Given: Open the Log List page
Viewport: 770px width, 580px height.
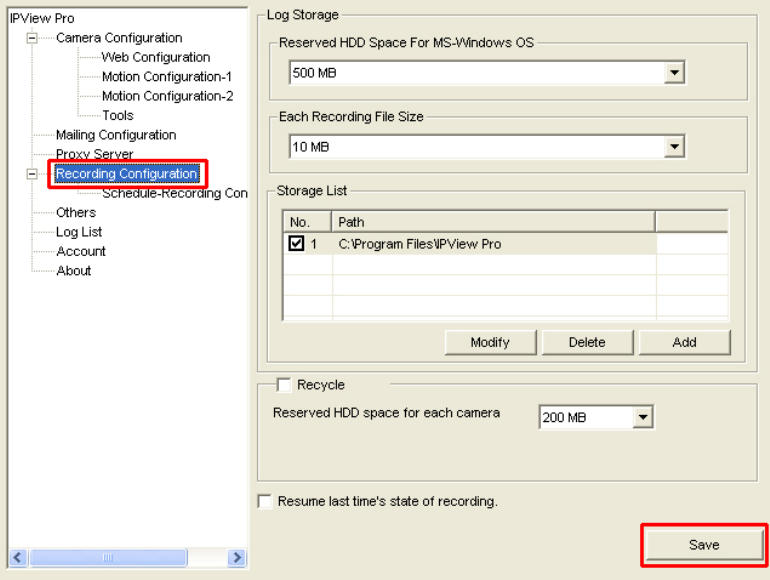Looking at the screenshot, I should [x=79, y=232].
